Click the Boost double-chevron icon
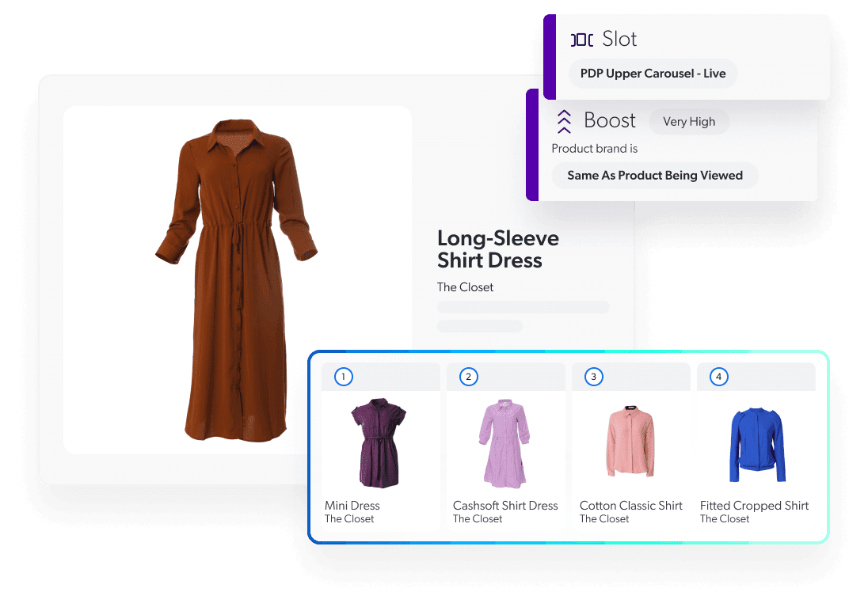868x607 pixels. (x=564, y=120)
